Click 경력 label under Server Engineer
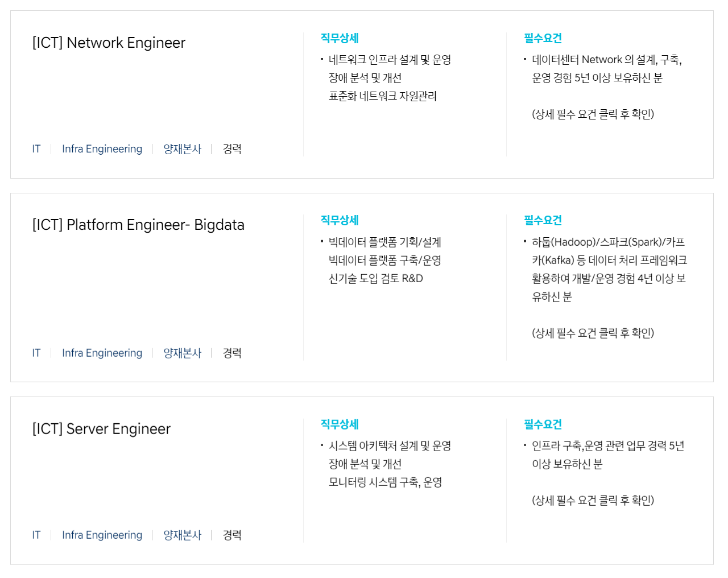 (x=232, y=535)
